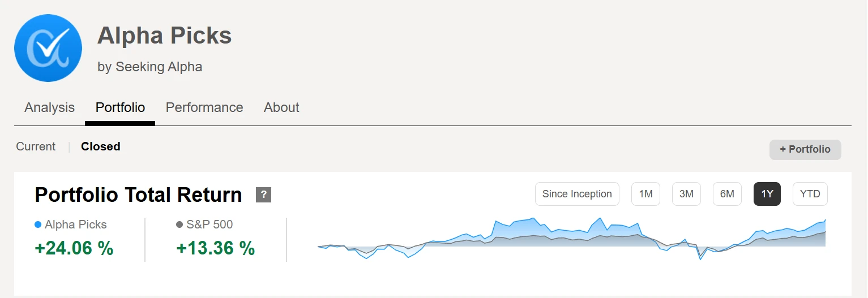Screen dimensions: 868x298
Task: Click the Alpha Picks checkmark logo
Action: pyautogui.click(x=48, y=47)
